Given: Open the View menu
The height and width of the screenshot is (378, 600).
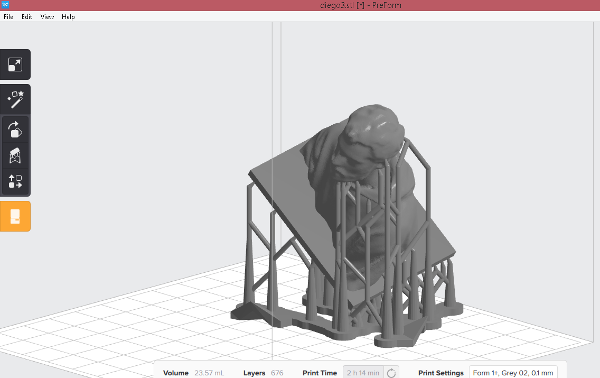Looking at the screenshot, I should click(47, 16).
